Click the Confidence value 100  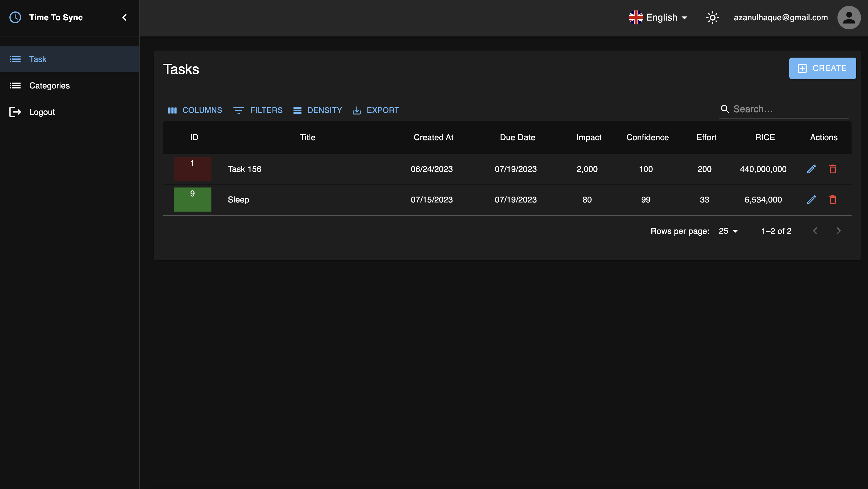point(646,169)
